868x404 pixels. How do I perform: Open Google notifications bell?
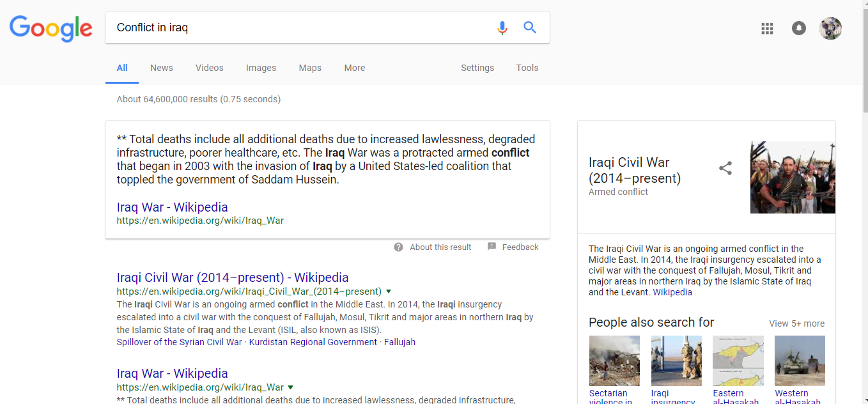[x=798, y=28]
